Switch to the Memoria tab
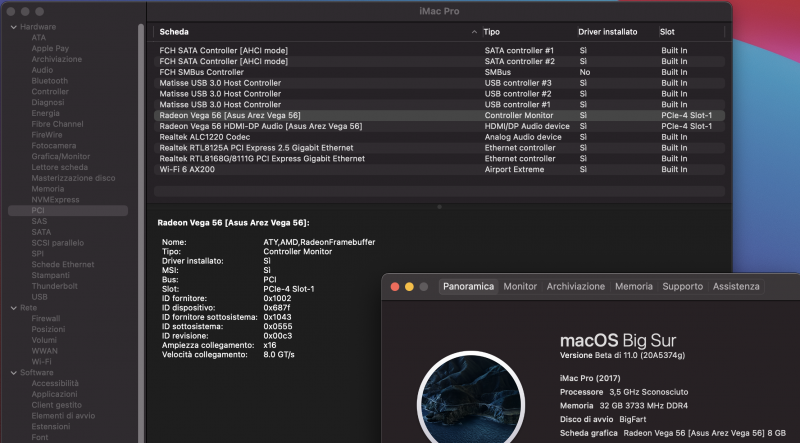The image size is (800, 443). pyautogui.click(x=634, y=286)
